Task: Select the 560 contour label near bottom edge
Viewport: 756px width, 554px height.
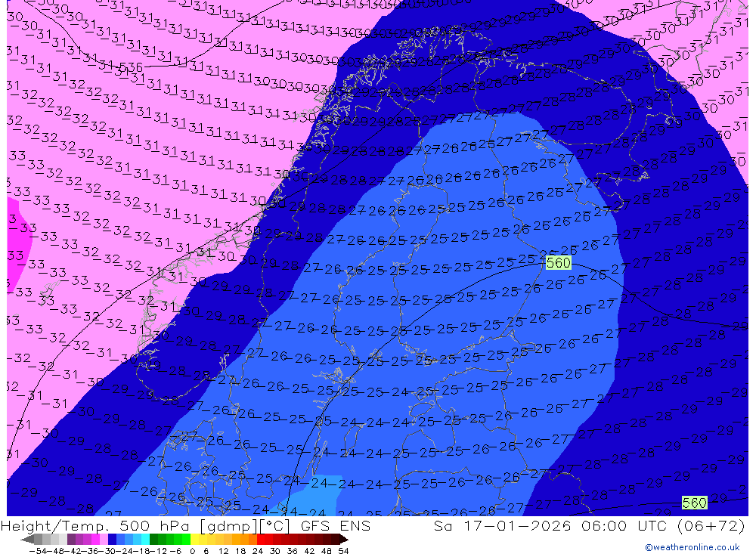Action: coord(694,503)
